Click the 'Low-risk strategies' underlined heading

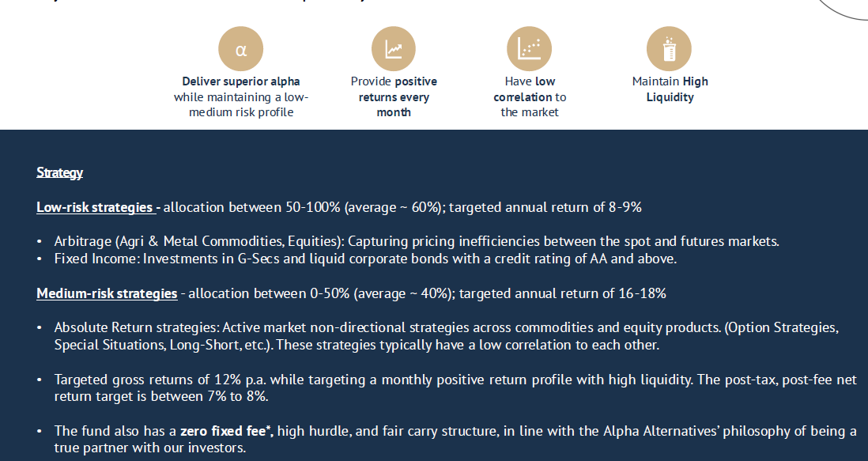(x=97, y=207)
